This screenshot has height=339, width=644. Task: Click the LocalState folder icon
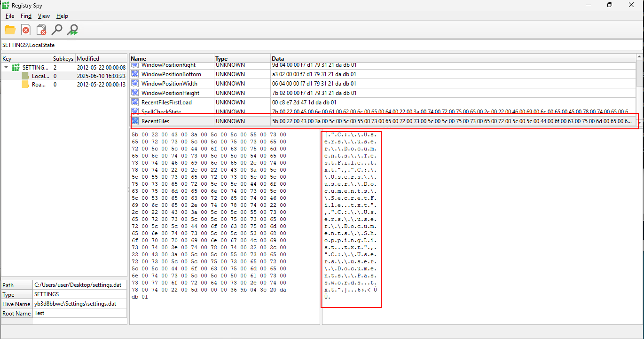click(25, 76)
